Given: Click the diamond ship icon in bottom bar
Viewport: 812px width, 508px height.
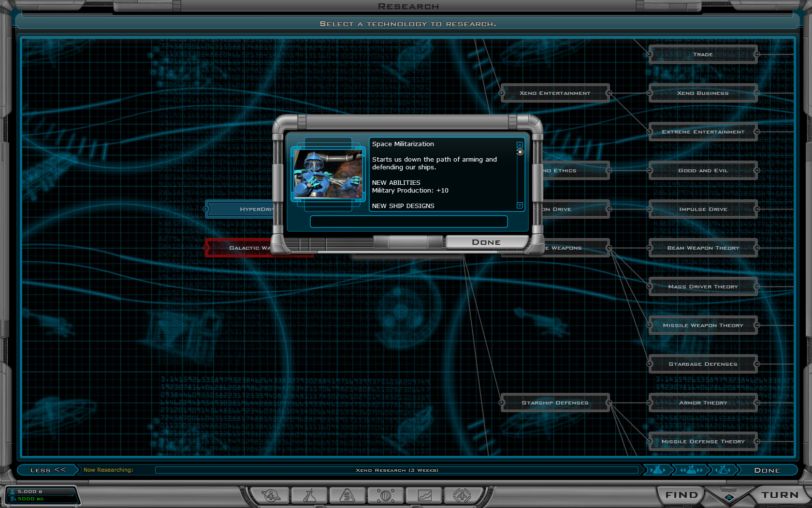Looking at the screenshot, I should pyautogui.click(x=462, y=495).
